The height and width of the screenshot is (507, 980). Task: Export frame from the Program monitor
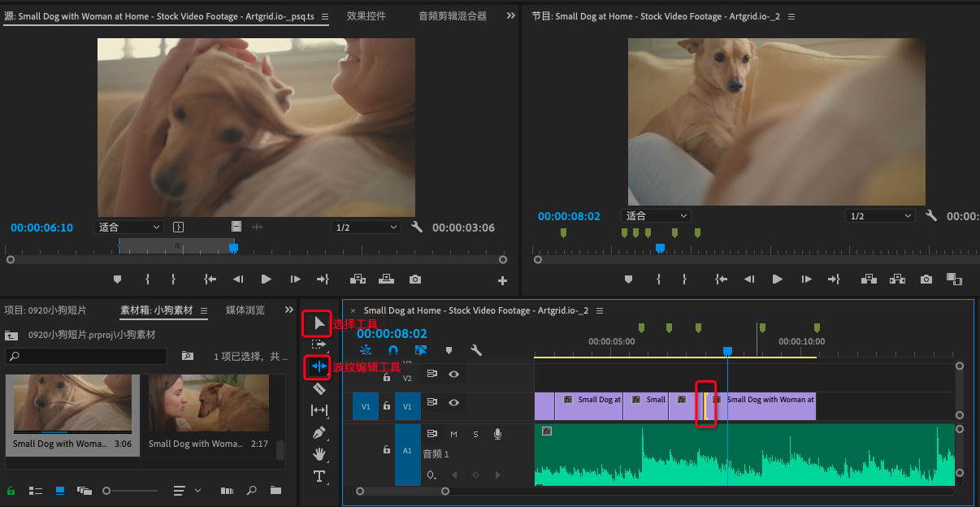coord(926,279)
